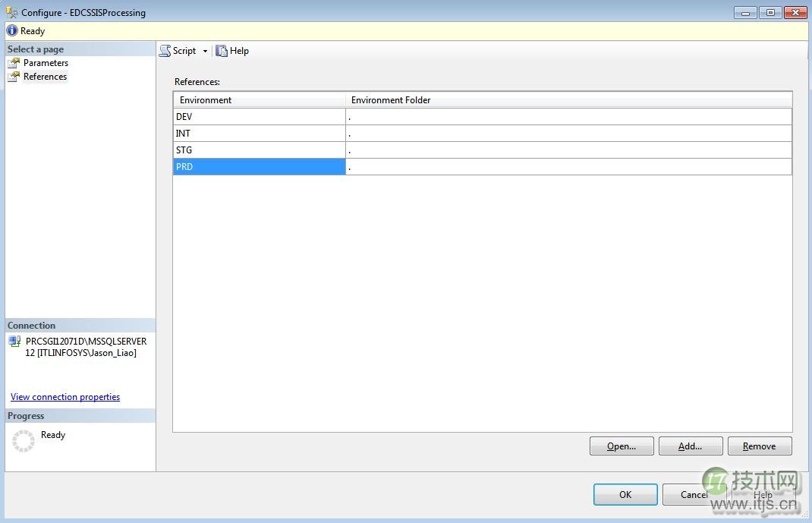Click the progress spinner icon
Viewport: 812px width, 523px height.
22,440
